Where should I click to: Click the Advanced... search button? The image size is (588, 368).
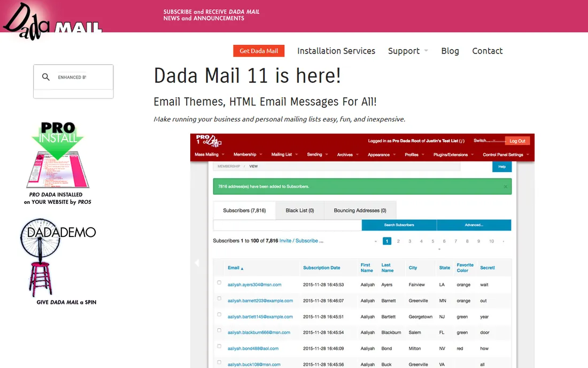click(x=474, y=225)
